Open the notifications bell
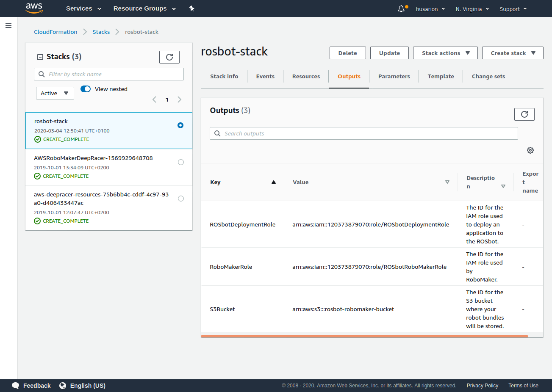Viewport: 552px width, 392px height. point(401,9)
